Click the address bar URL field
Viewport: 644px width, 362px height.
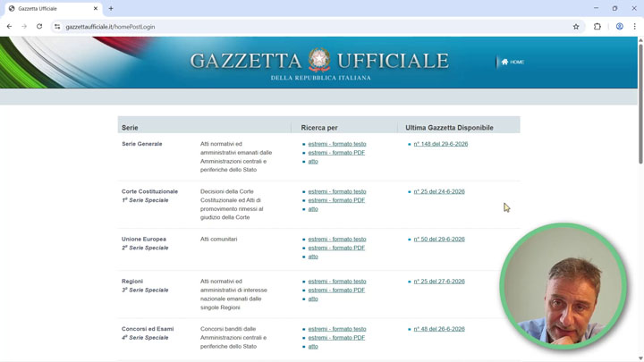coord(317,26)
